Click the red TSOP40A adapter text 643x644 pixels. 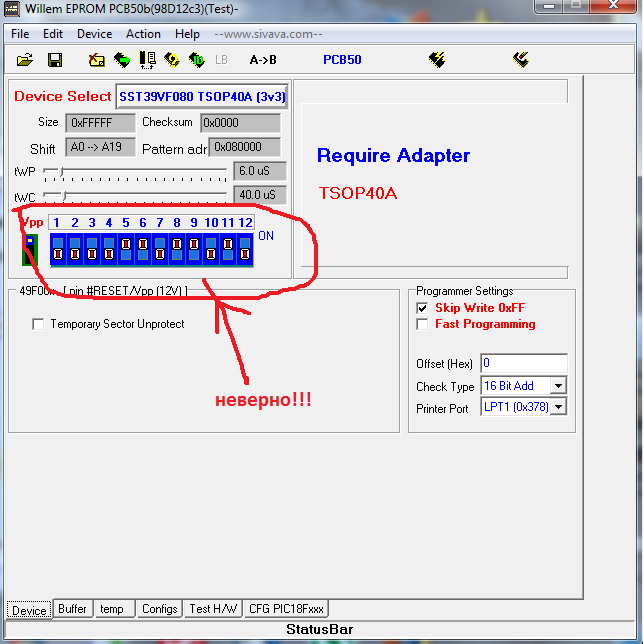(x=358, y=193)
